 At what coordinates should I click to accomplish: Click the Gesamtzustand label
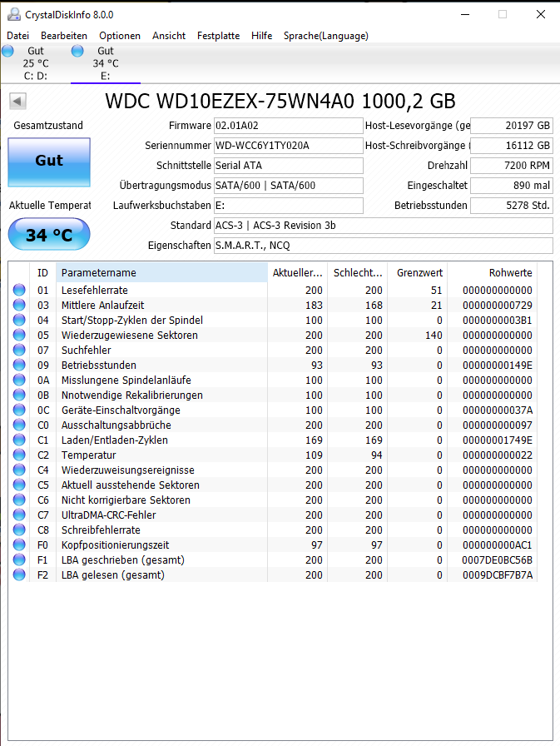pos(48,126)
